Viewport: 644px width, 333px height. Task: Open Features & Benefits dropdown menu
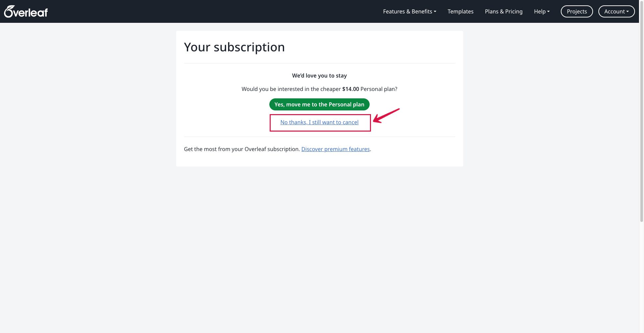click(410, 11)
